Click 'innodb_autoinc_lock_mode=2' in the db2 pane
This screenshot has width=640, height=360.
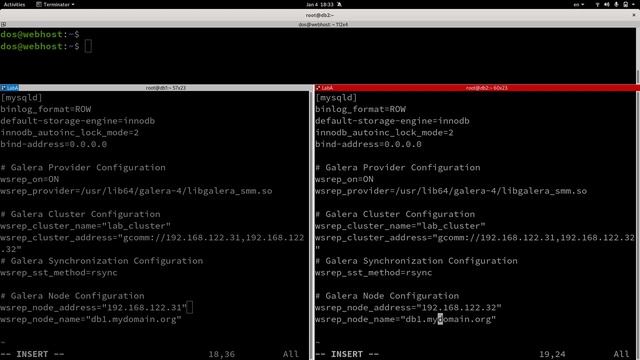(384, 133)
